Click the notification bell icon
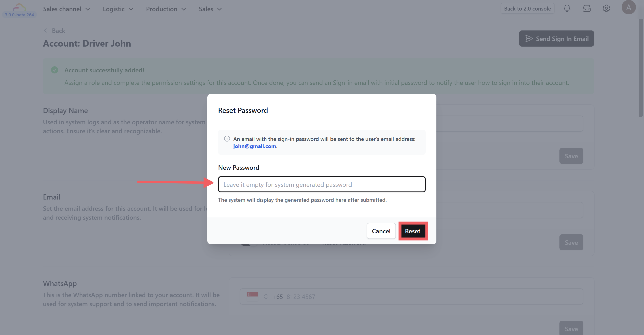The width and height of the screenshot is (644, 335). tap(567, 9)
